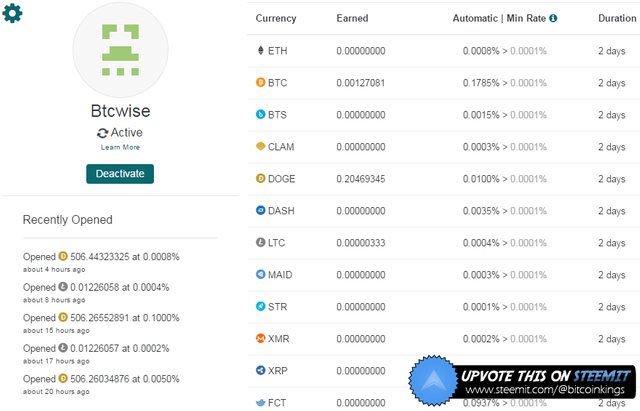Click the CLAM currency icon
This screenshot has width=640, height=411.
260,146
